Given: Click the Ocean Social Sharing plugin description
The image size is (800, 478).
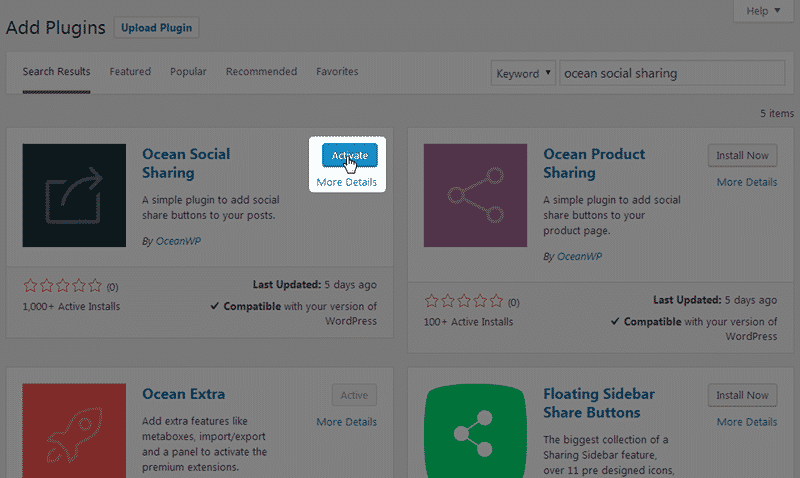Looking at the screenshot, I should [211, 208].
